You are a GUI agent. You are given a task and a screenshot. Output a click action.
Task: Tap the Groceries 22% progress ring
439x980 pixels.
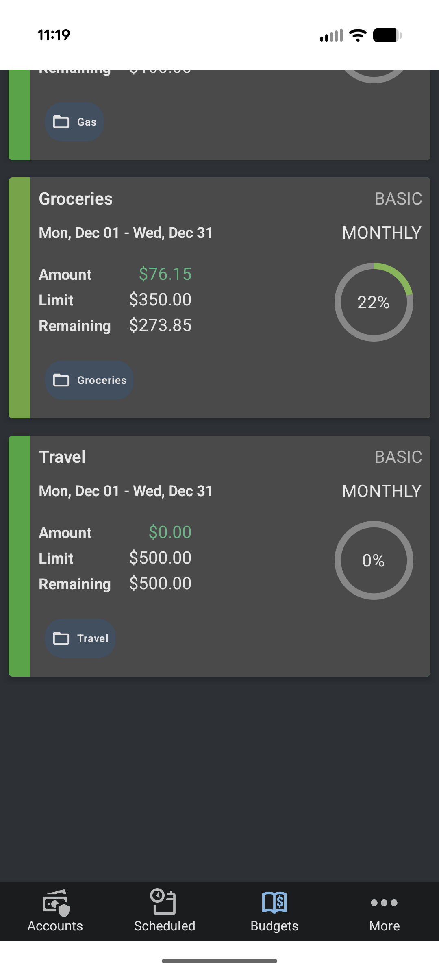(x=374, y=302)
